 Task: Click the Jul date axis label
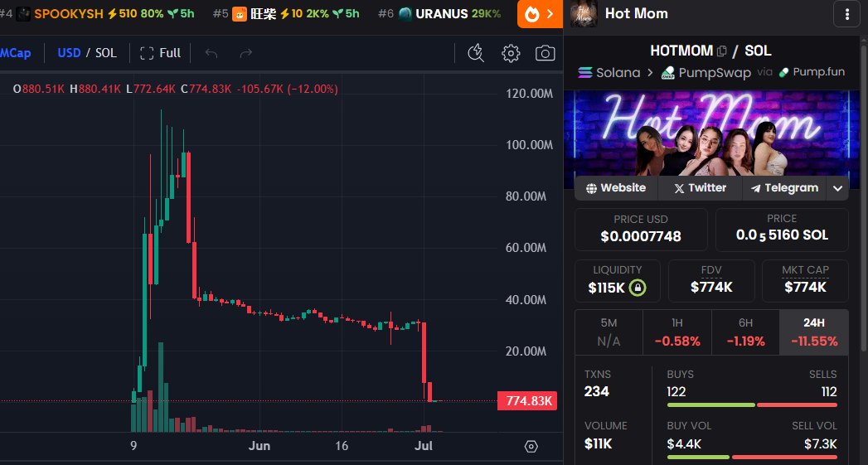click(x=424, y=446)
